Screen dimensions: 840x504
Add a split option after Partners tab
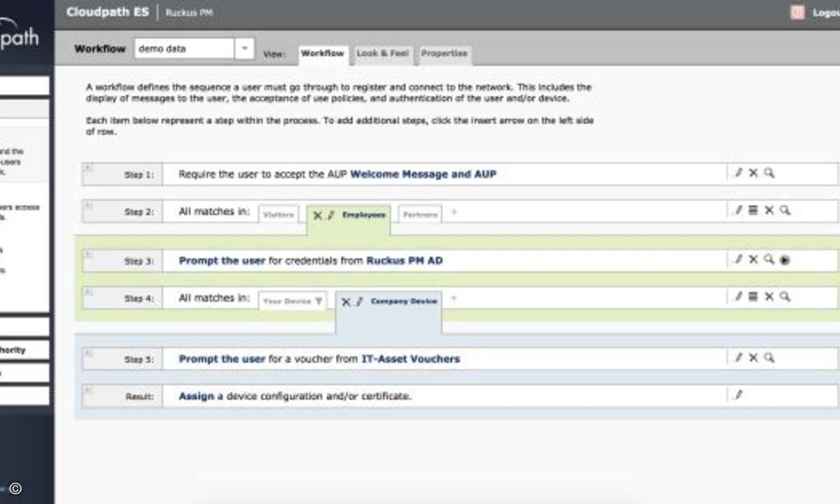[x=454, y=212]
